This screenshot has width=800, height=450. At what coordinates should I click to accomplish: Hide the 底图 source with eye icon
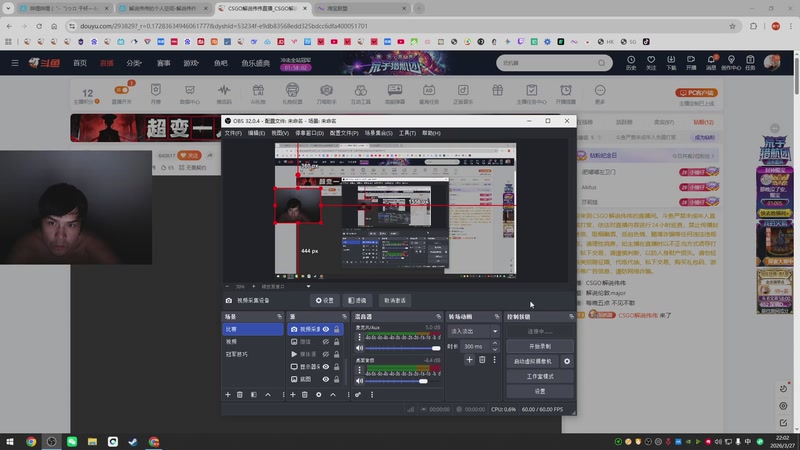tap(326, 379)
